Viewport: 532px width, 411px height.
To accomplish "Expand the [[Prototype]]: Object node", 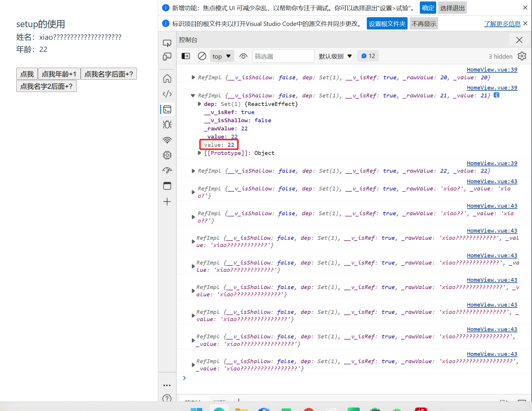I will click(199, 153).
